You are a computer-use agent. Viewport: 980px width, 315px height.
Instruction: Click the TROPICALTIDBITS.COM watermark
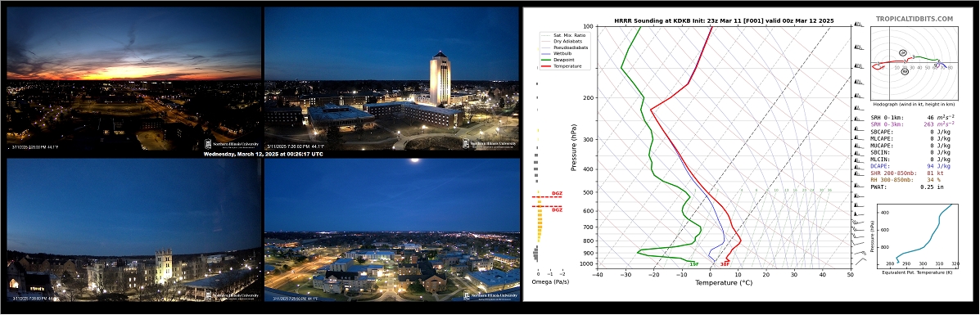pyautogui.click(x=915, y=20)
